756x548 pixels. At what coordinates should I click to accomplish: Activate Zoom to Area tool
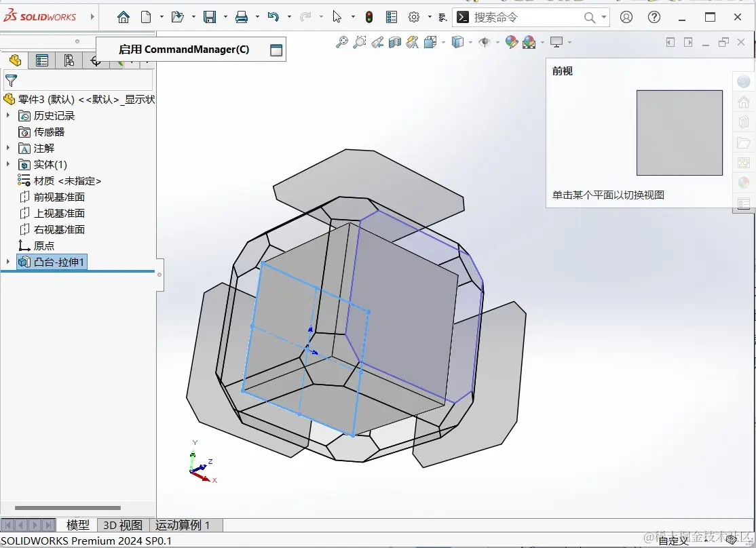(x=359, y=43)
